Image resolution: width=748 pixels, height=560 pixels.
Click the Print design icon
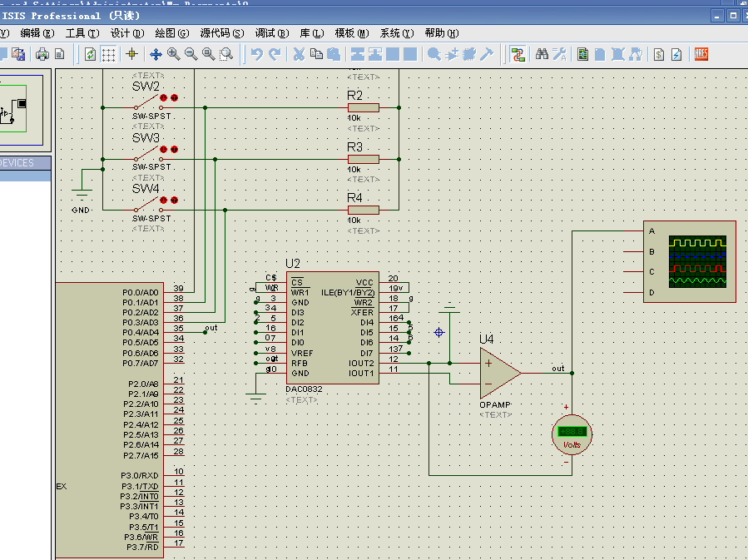[42, 54]
